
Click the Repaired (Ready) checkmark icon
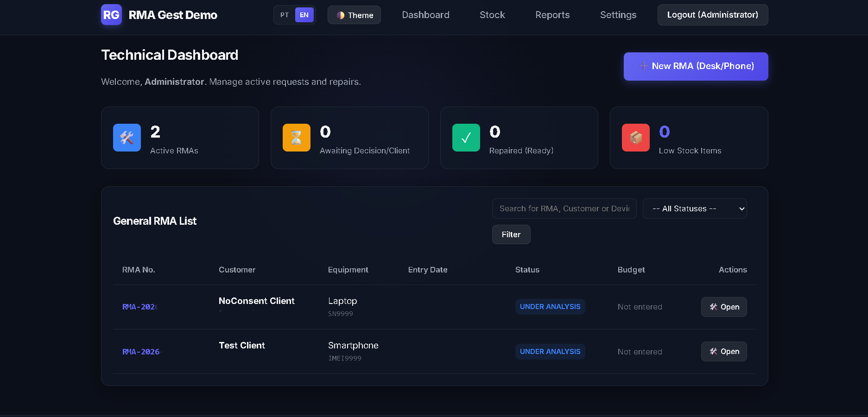click(x=466, y=138)
